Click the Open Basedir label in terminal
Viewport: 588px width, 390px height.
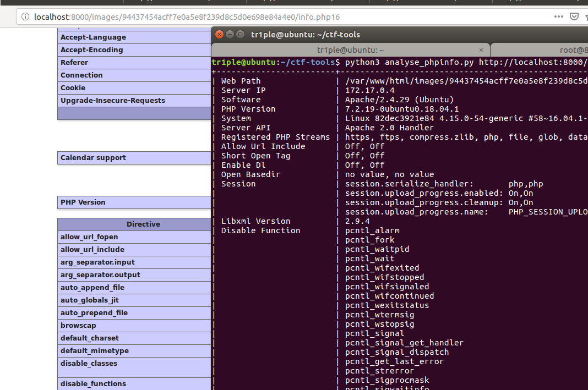coord(251,174)
